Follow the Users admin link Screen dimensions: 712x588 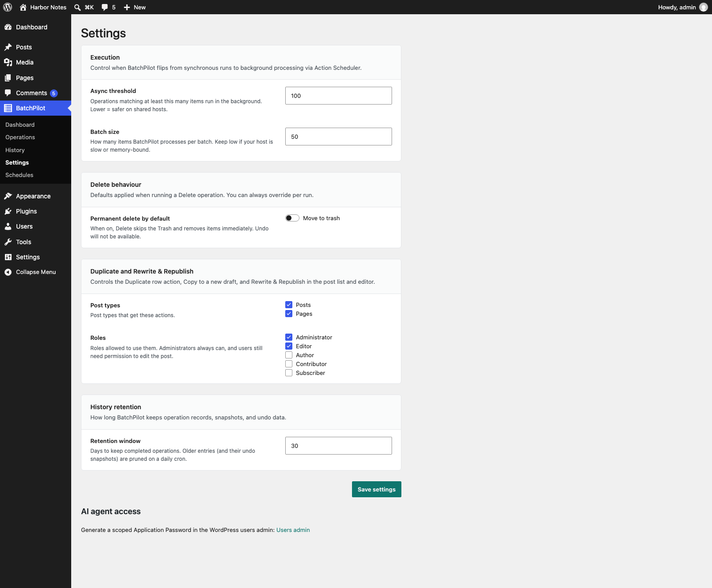click(x=293, y=530)
